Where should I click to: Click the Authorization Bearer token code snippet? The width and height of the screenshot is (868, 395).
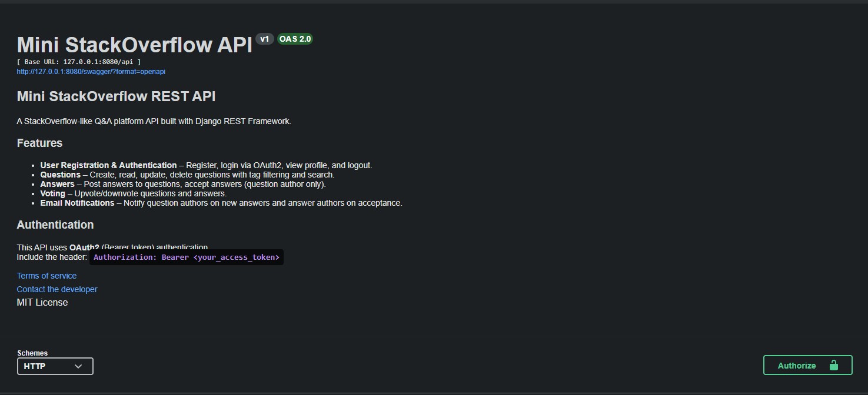pyautogui.click(x=187, y=257)
